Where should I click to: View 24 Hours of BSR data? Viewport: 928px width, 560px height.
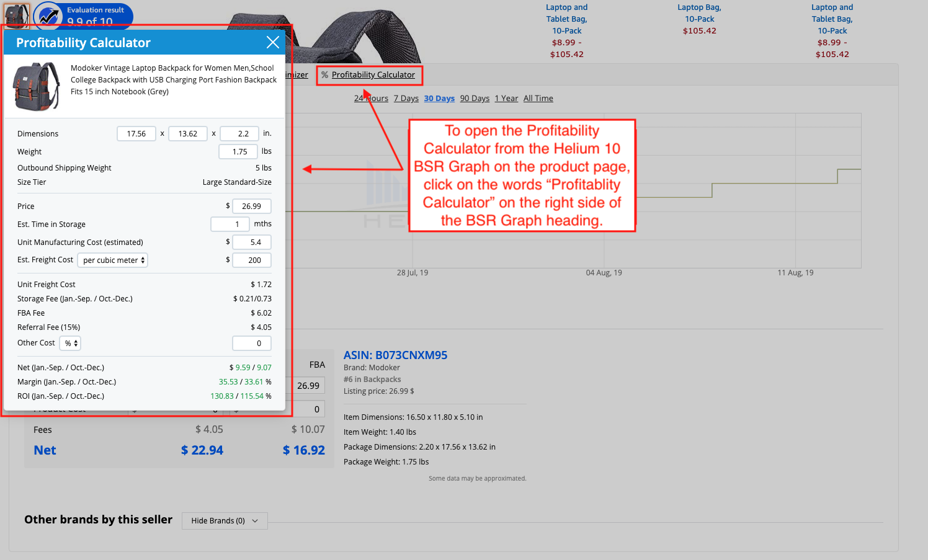371,98
